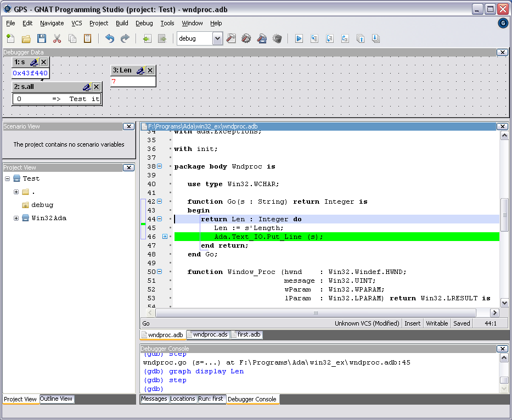512x420 pixels.
Task: Expand the Win32Ada project tree node
Action: [16, 218]
